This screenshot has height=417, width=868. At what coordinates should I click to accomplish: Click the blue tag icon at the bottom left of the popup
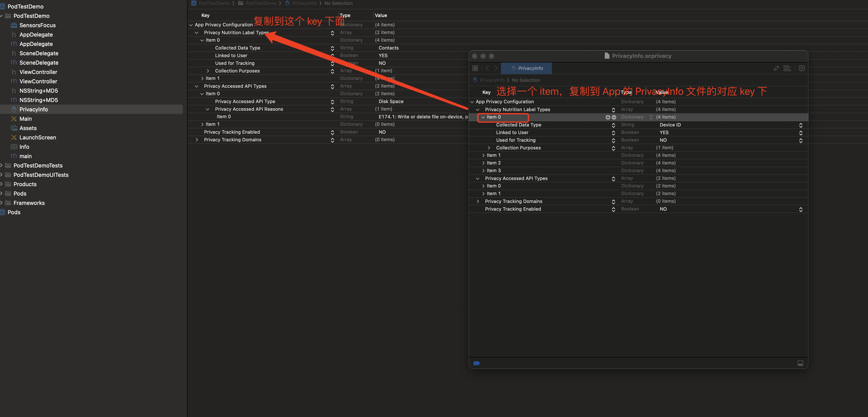[x=476, y=363]
